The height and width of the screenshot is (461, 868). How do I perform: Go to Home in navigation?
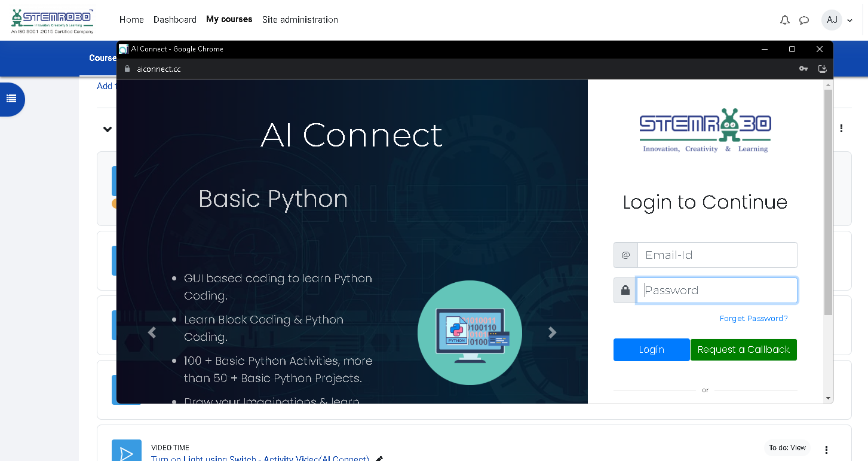point(131,20)
